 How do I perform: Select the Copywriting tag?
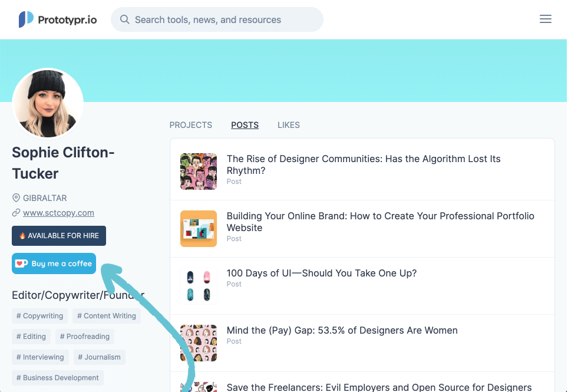[x=39, y=316]
